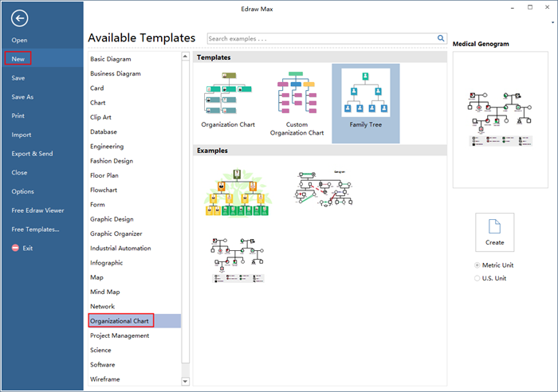Open the Print menu item
This screenshot has width=558, height=392.
[18, 116]
